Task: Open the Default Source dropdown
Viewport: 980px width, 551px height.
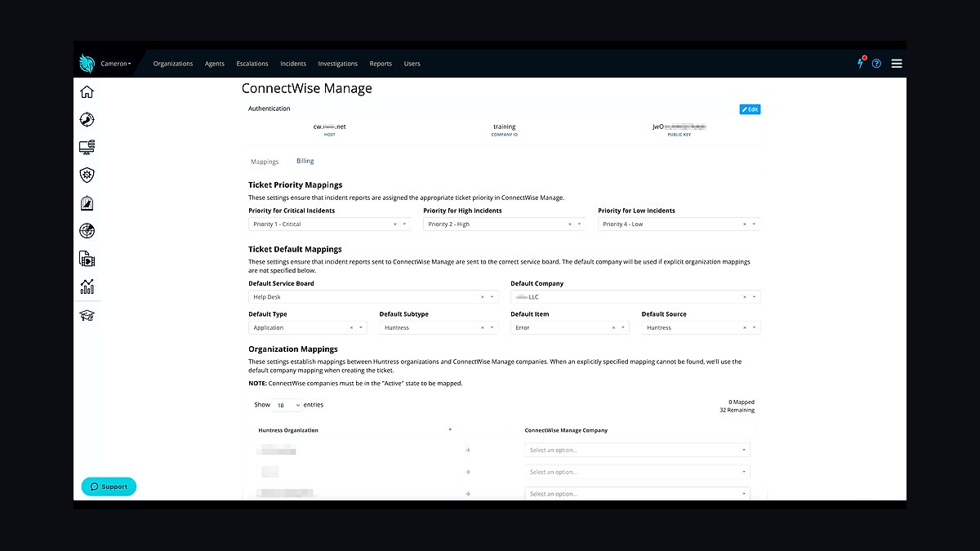Action: 755,328
